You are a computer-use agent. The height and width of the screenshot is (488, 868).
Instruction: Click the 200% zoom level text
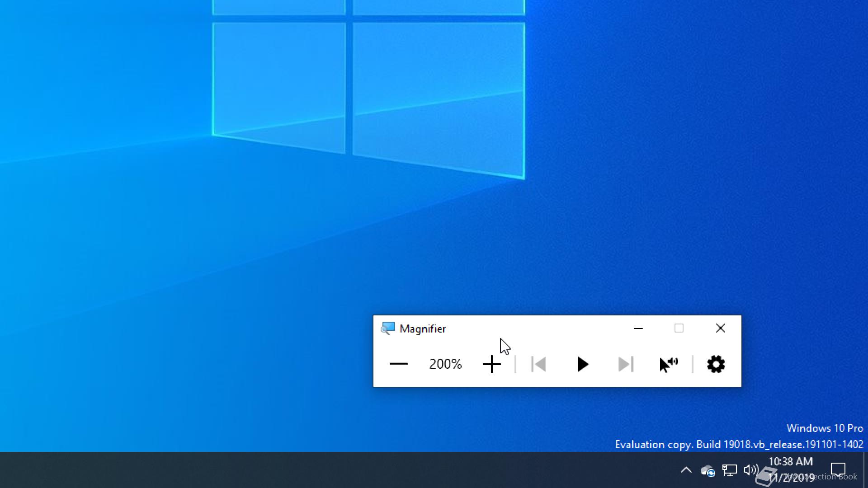(445, 364)
